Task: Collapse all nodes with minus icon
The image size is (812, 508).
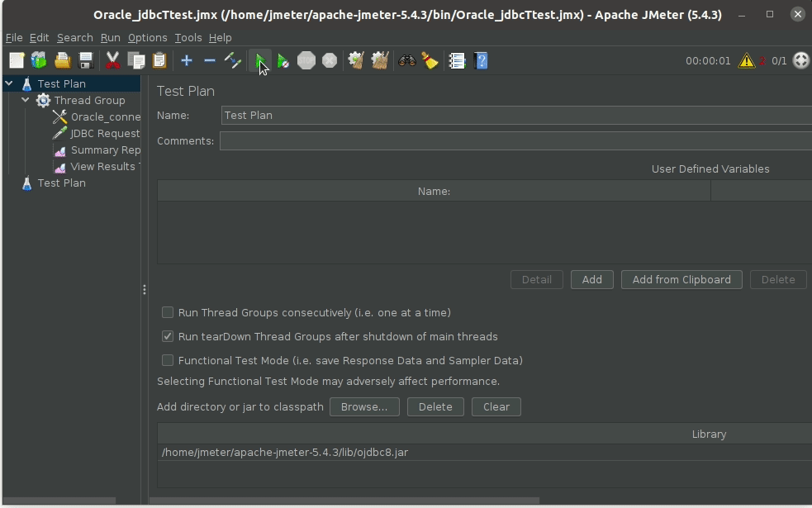Action: (x=210, y=60)
